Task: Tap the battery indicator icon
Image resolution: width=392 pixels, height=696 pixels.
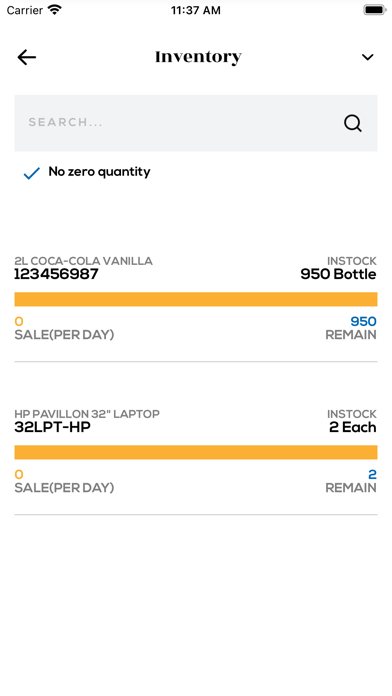Action: coord(375,10)
